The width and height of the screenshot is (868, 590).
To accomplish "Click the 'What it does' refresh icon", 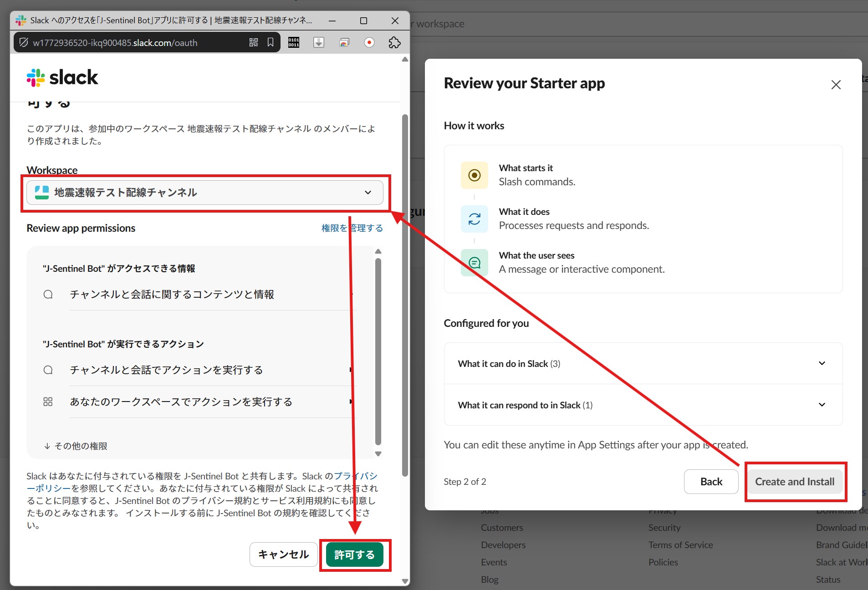I will [475, 219].
